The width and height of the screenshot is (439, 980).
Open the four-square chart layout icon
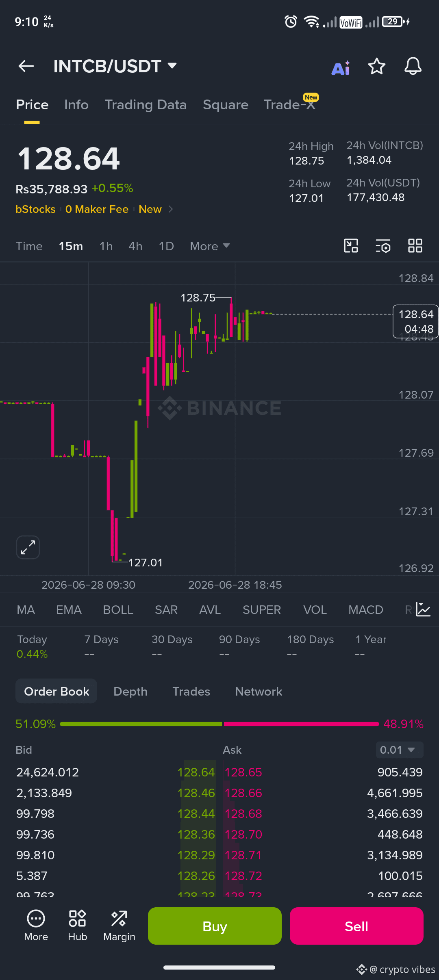(x=415, y=246)
